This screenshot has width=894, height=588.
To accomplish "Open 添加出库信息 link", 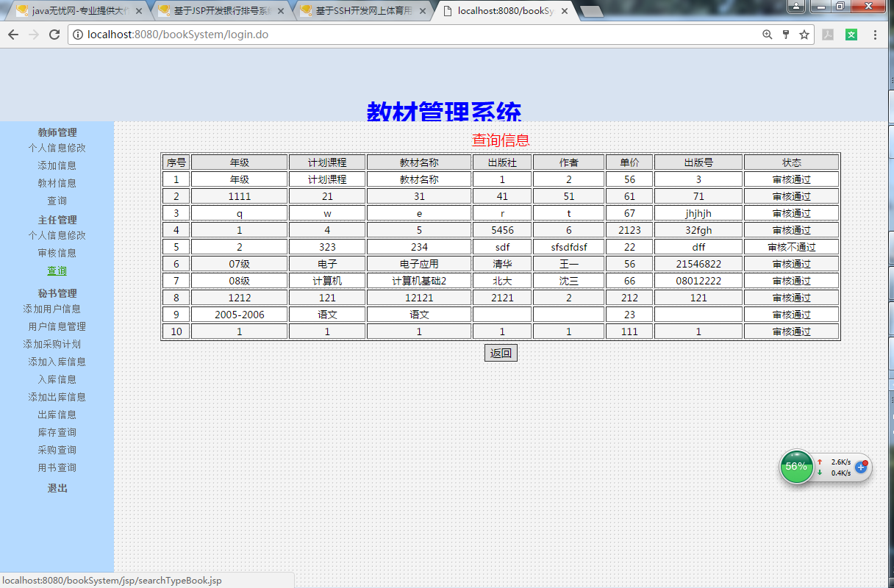I will pos(57,397).
